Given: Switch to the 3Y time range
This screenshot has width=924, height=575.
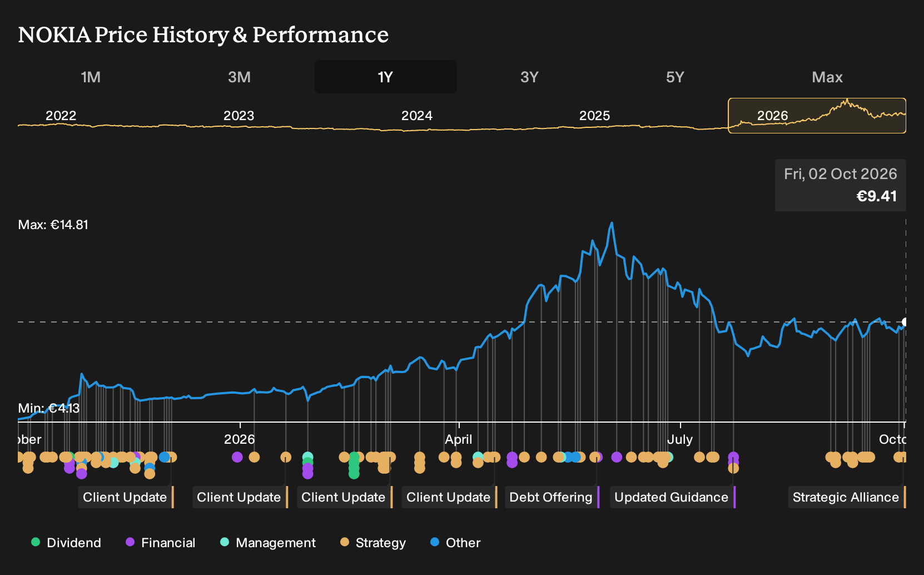Looking at the screenshot, I should (x=529, y=77).
